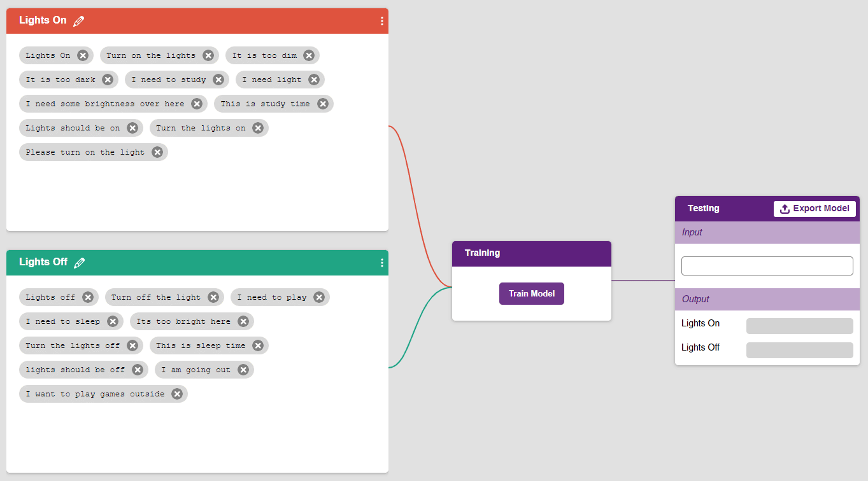This screenshot has width=868, height=481.
Task: Select the "Turn on the lights" sample chip
Action: 151,55
